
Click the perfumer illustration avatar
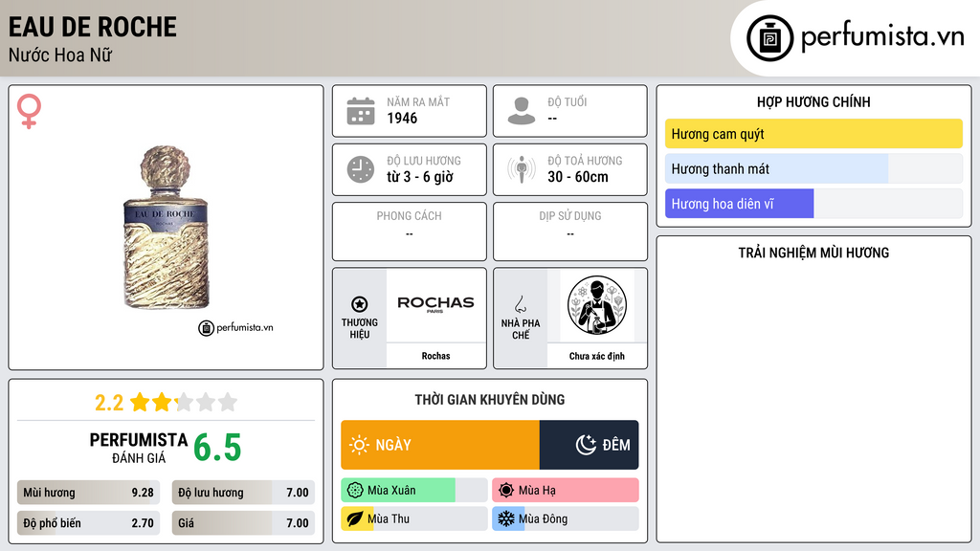(597, 305)
